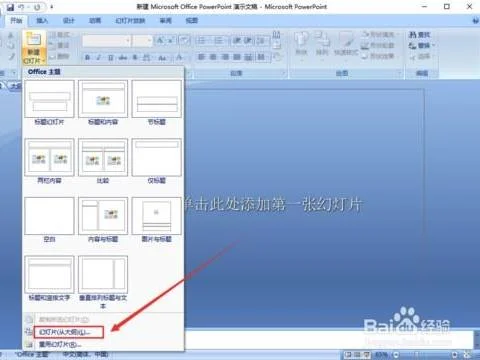Viewport: 480px width, 360px height.
Task: Click the Decrease Font Size icon
Action: click(170, 41)
